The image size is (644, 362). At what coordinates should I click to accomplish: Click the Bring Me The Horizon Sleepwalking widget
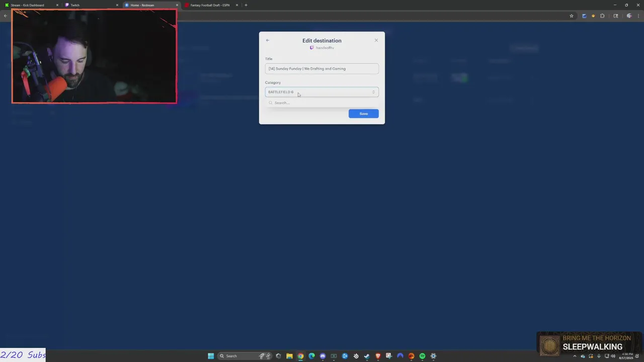tap(589, 344)
